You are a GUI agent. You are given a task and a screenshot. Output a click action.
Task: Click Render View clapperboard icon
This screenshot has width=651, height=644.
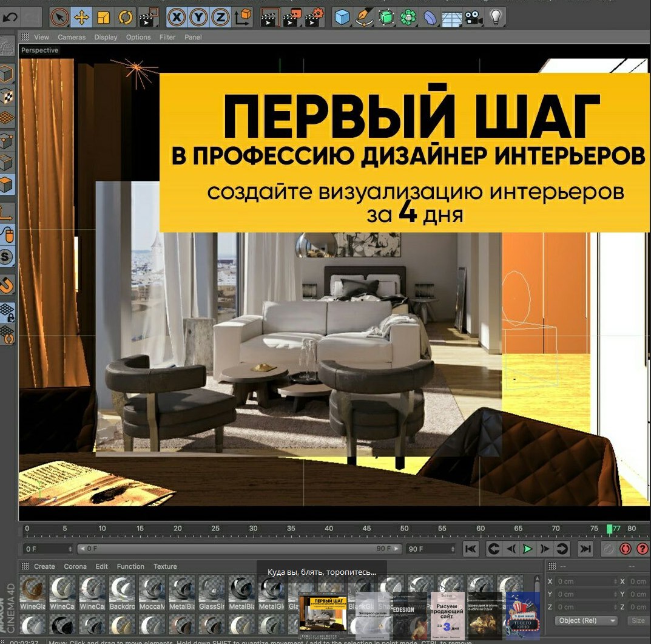click(270, 18)
